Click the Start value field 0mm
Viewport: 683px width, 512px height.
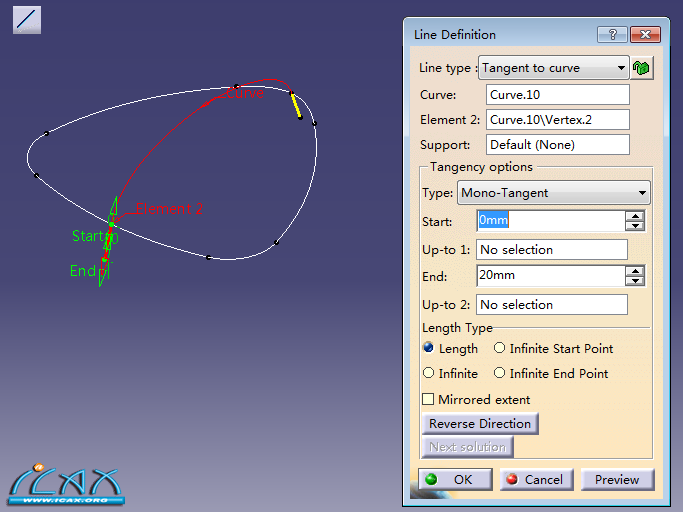tap(551, 220)
